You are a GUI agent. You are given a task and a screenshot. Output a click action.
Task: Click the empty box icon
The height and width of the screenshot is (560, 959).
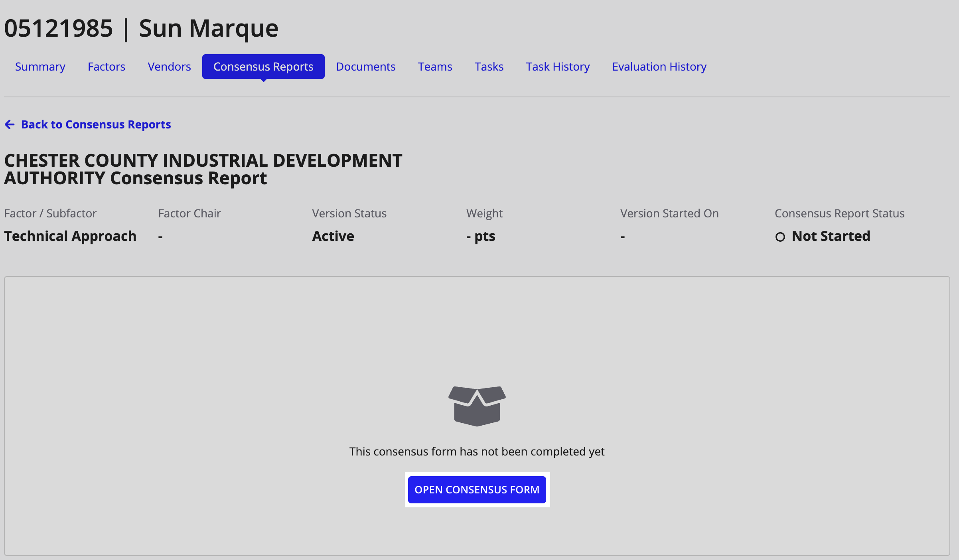point(477,406)
